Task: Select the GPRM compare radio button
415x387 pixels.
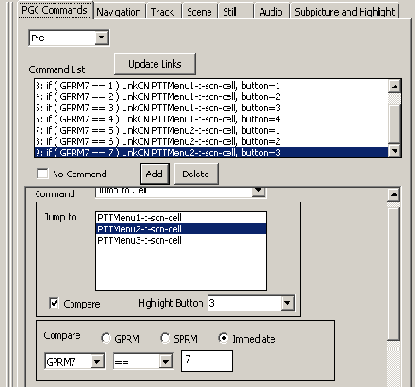Action: pos(106,338)
